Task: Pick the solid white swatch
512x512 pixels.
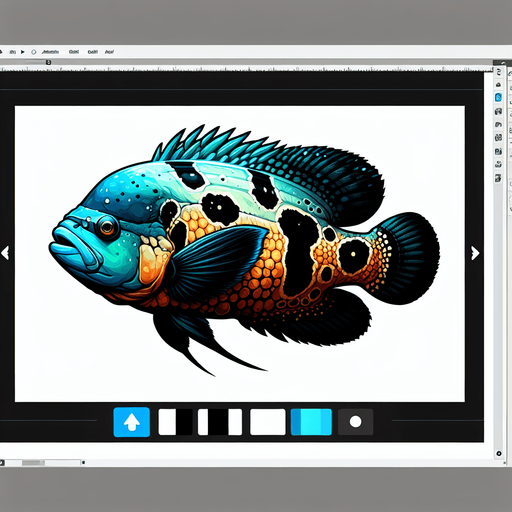Action: (x=268, y=422)
